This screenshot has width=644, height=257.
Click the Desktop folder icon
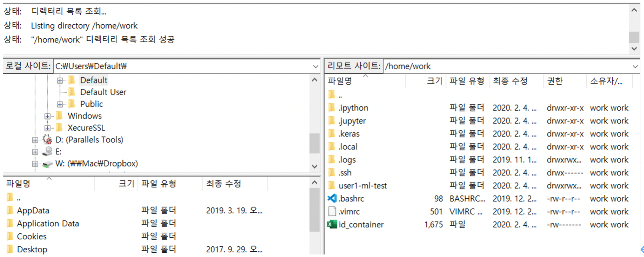[10, 249]
